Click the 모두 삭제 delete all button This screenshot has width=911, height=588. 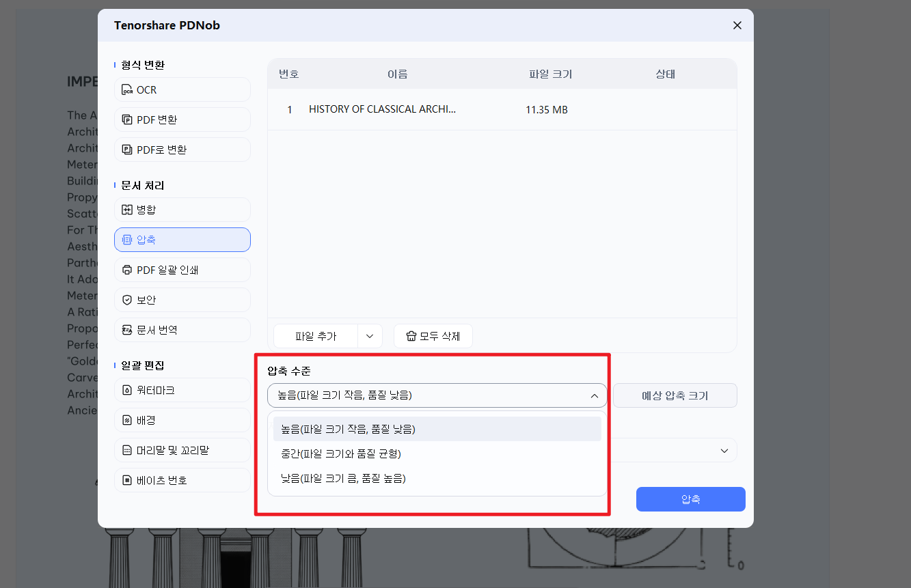coord(433,336)
